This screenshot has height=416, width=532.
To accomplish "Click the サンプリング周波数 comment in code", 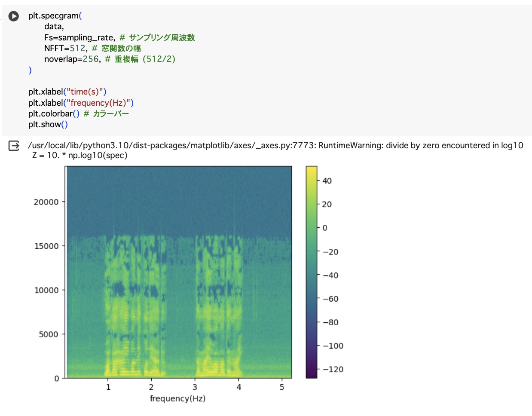I will pos(162,38).
